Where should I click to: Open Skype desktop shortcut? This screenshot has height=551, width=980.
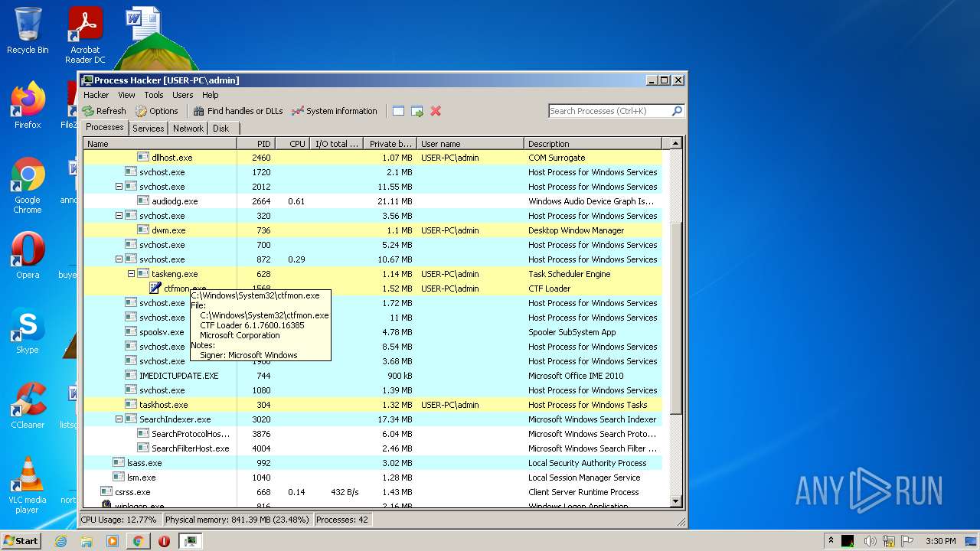pos(28,331)
